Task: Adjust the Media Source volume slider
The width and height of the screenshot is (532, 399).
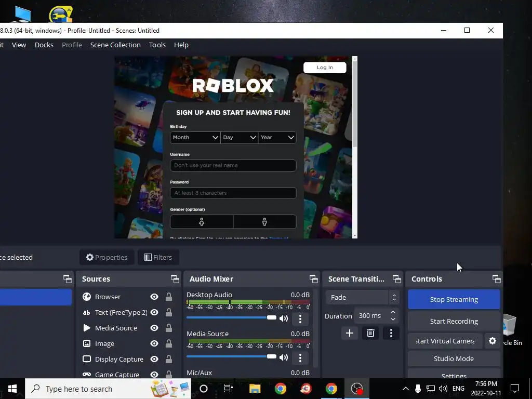Action: (x=231, y=356)
